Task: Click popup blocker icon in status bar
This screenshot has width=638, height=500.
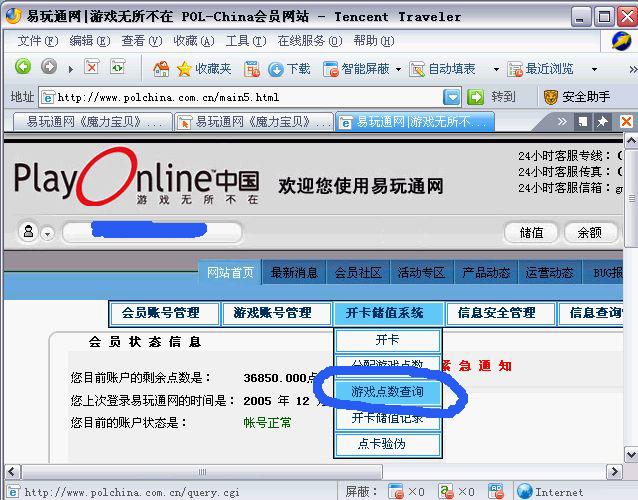Action: coord(396,491)
